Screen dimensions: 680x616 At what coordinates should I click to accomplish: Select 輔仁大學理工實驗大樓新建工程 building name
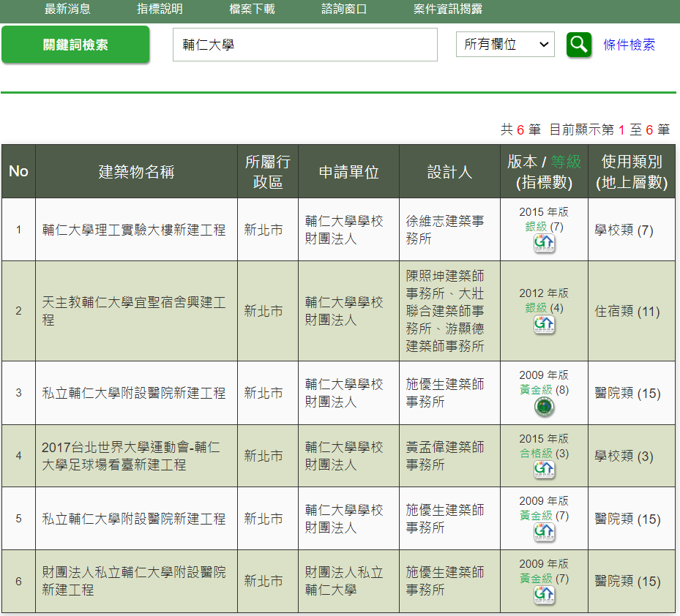tap(133, 230)
